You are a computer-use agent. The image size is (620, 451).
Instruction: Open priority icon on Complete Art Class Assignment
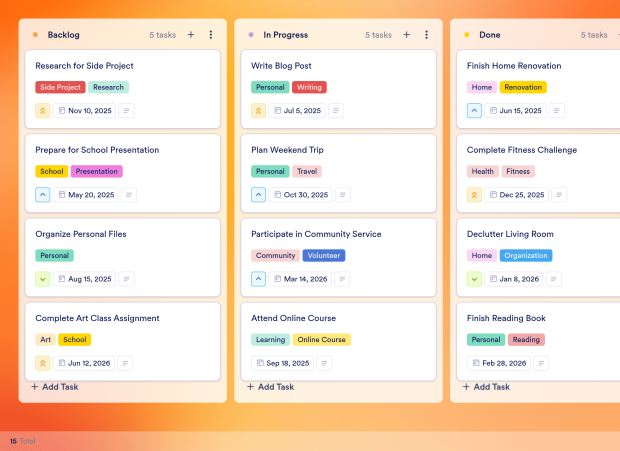pyautogui.click(x=43, y=363)
